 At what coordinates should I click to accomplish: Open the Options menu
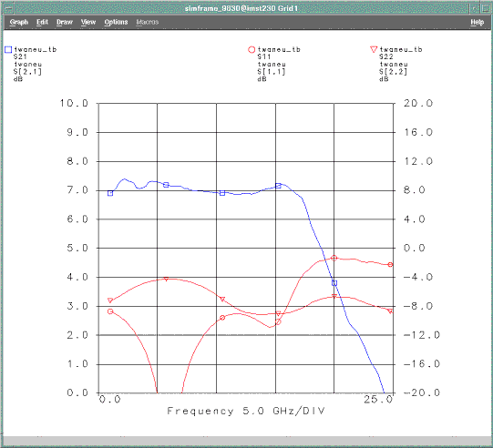116,22
